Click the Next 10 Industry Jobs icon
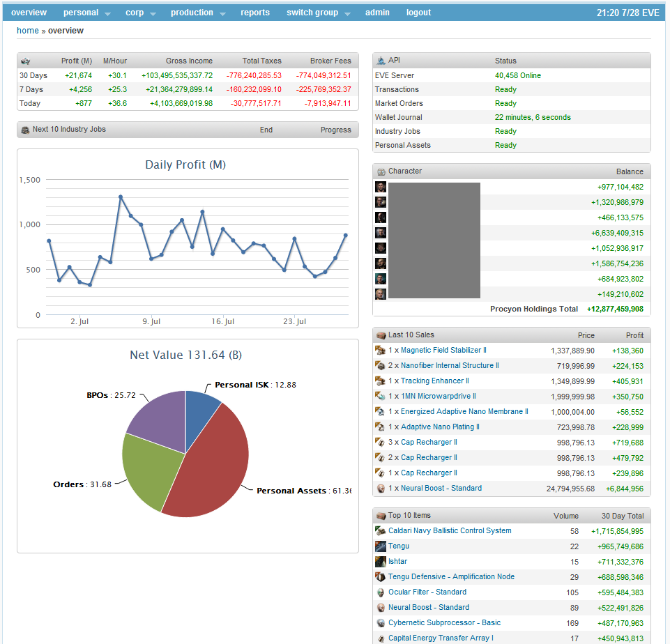The image size is (670, 644). click(25, 130)
